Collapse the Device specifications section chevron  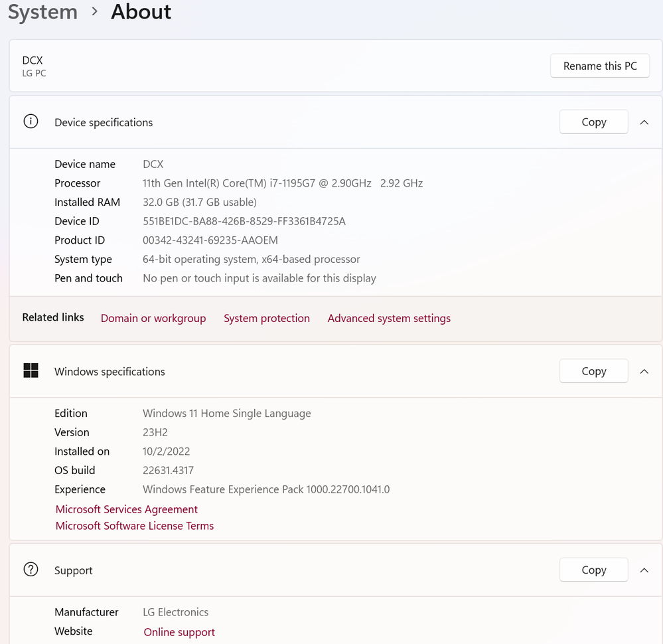coord(644,122)
